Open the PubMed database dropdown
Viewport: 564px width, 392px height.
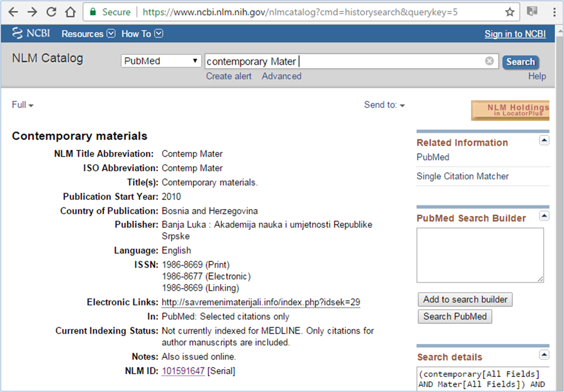(161, 61)
